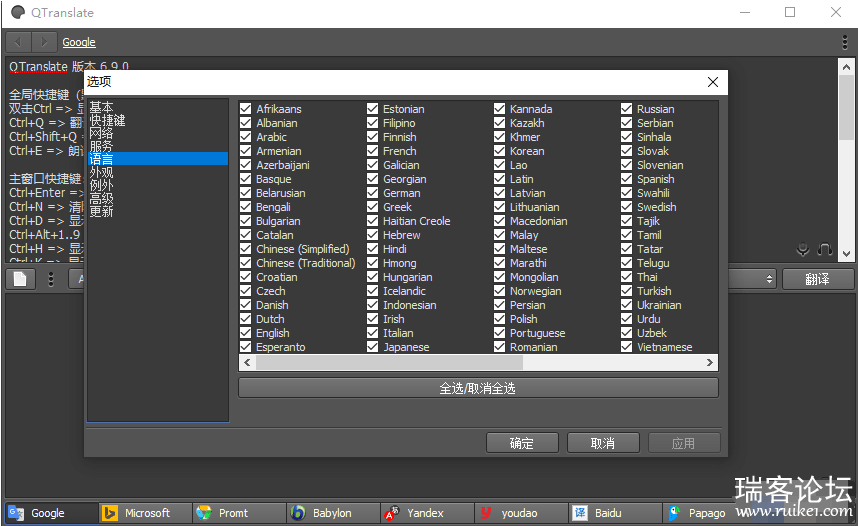The image size is (858, 526).
Task: Close the 选项 options dialog
Action: (712, 82)
